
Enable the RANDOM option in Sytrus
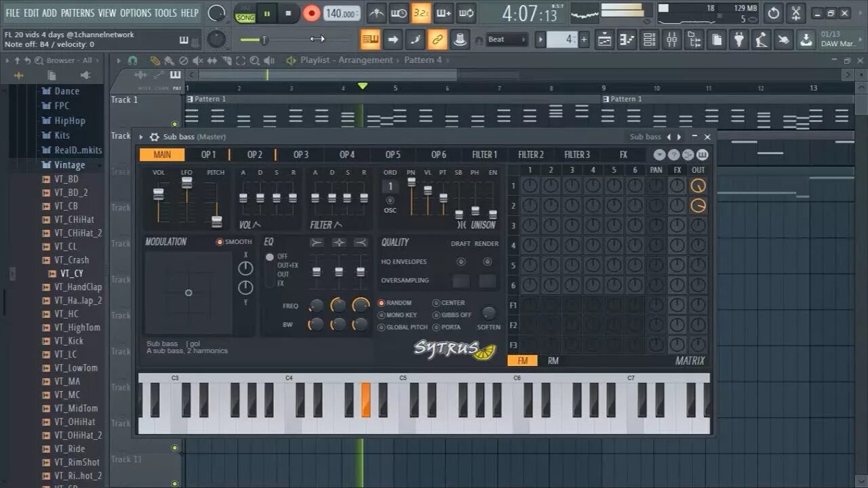pyautogui.click(x=395, y=303)
